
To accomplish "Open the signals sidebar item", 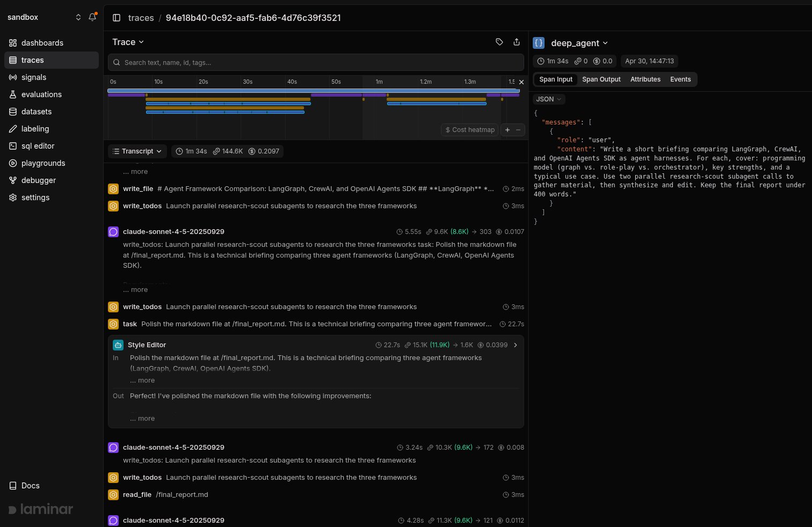I will click(52, 77).
